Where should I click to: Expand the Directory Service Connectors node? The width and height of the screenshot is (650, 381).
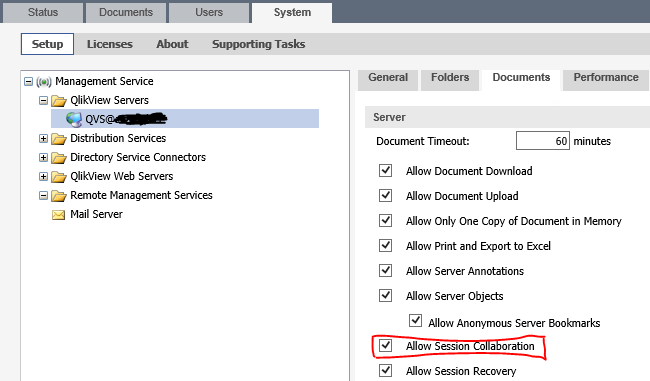click(43, 158)
